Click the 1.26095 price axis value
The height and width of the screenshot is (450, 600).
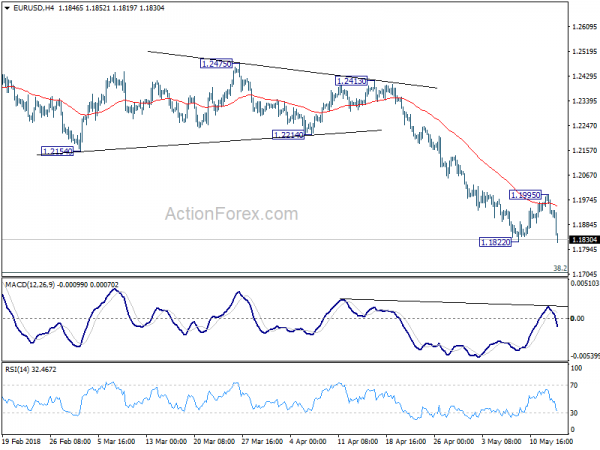584,27
